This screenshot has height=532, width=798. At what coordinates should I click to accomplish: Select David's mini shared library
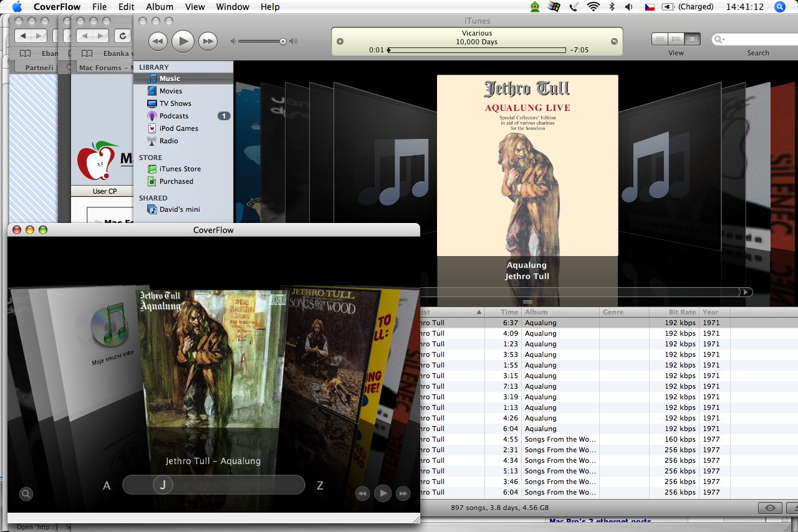(x=183, y=209)
